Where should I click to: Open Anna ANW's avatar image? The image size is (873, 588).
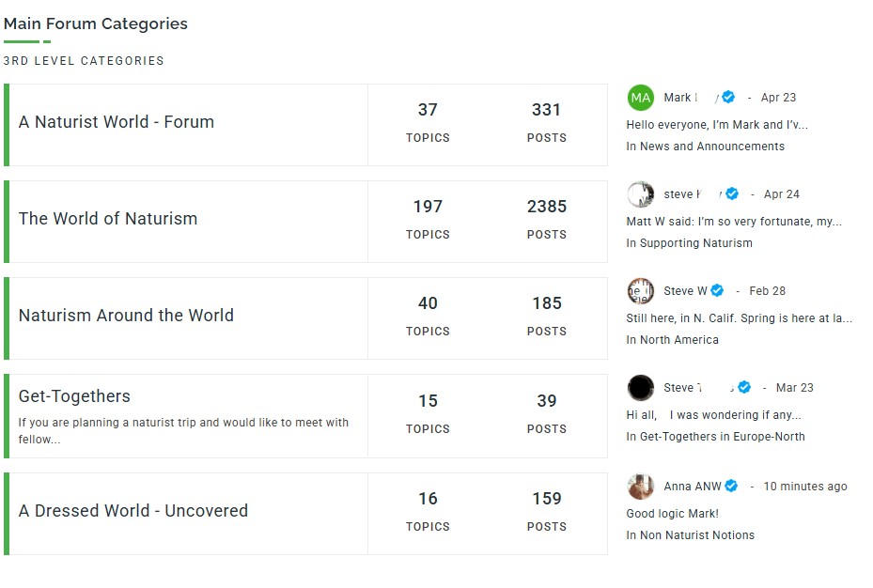pyautogui.click(x=640, y=487)
